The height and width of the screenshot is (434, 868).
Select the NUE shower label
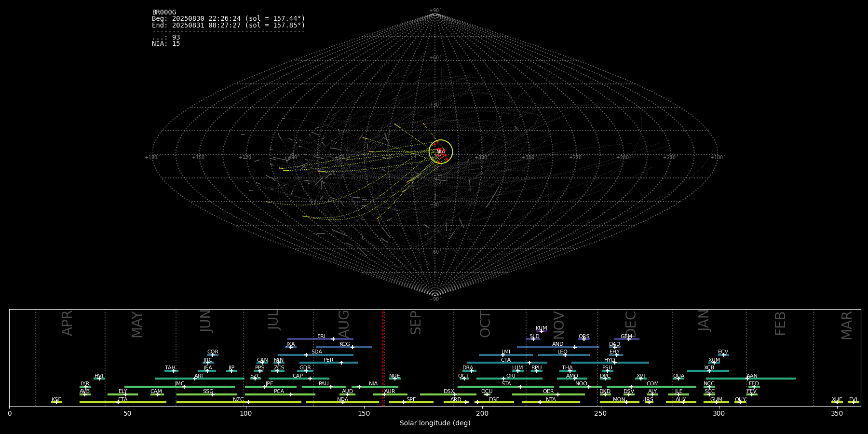pos(394,376)
